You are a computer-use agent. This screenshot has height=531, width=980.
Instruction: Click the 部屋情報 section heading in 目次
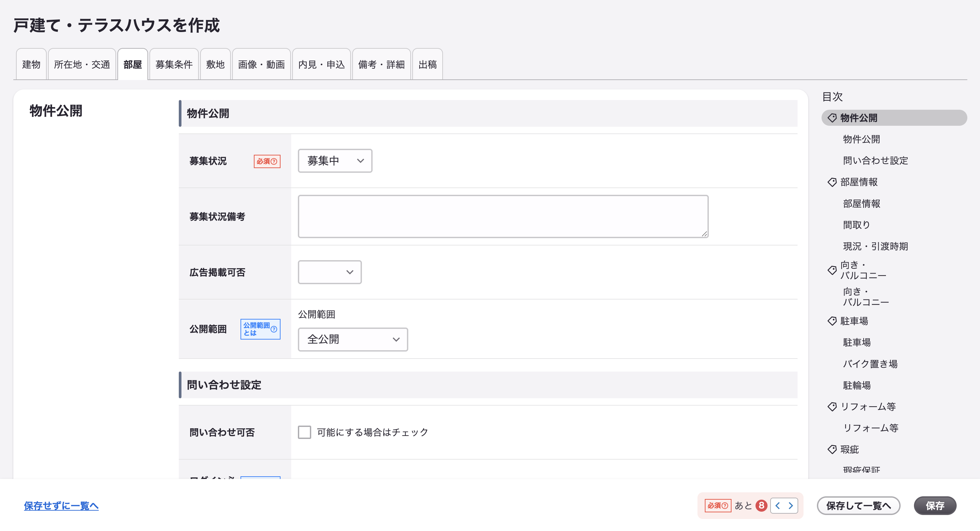click(x=859, y=182)
